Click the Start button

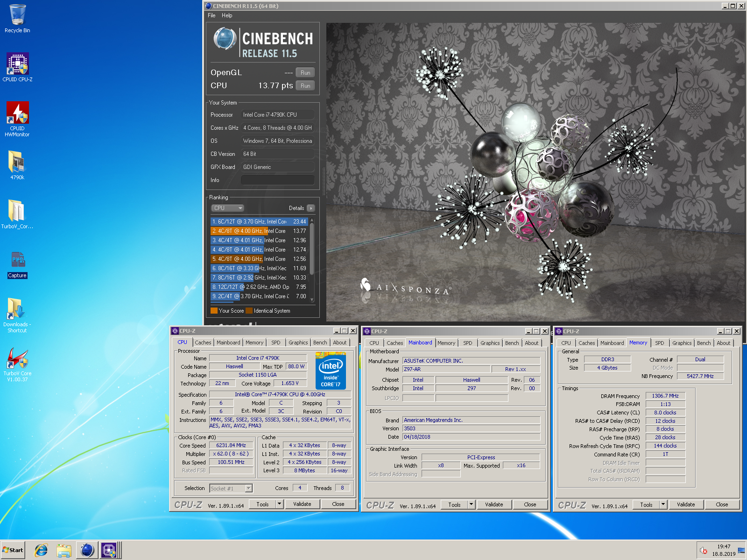[13, 550]
